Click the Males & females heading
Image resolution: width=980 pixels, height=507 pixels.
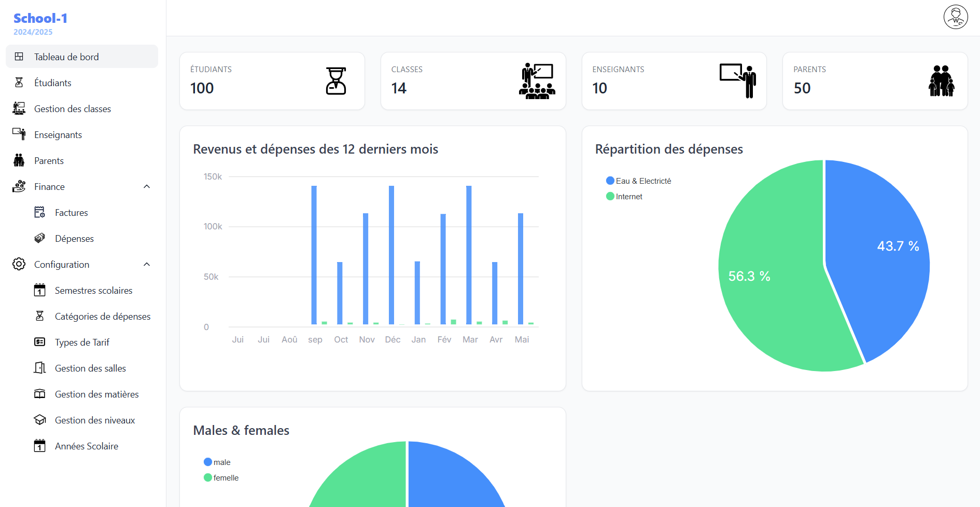click(241, 431)
